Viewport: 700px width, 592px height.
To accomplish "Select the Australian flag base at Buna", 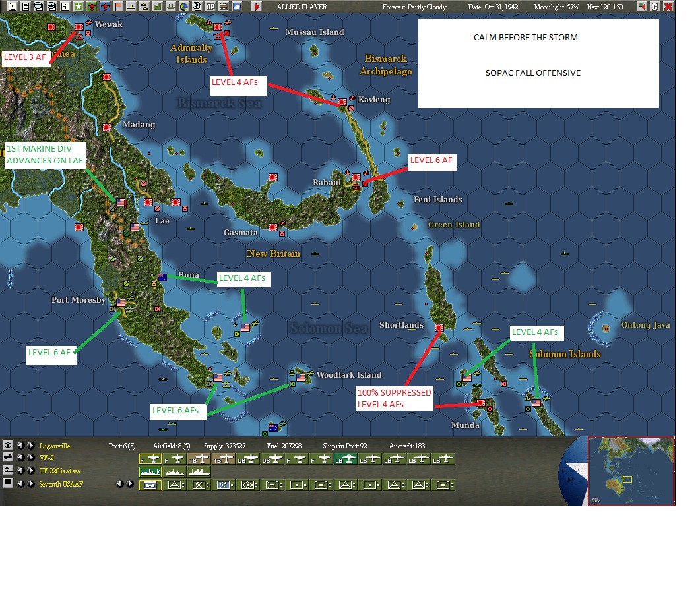I will [162, 278].
